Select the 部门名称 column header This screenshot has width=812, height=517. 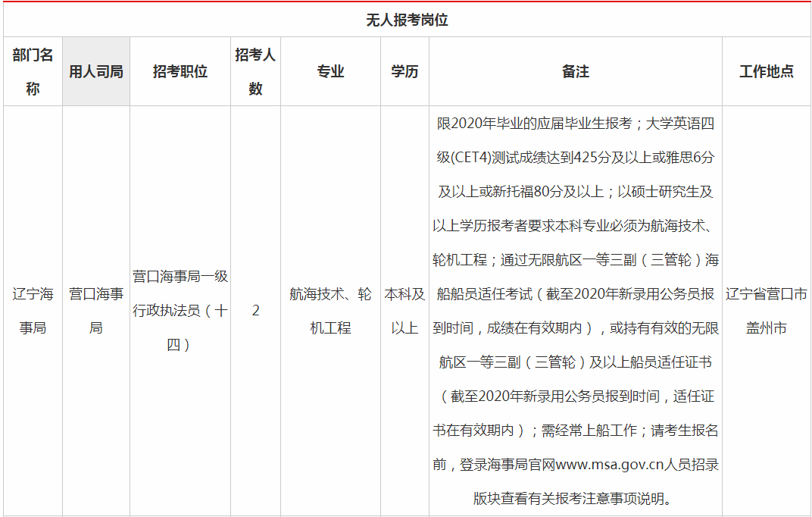tap(33, 71)
